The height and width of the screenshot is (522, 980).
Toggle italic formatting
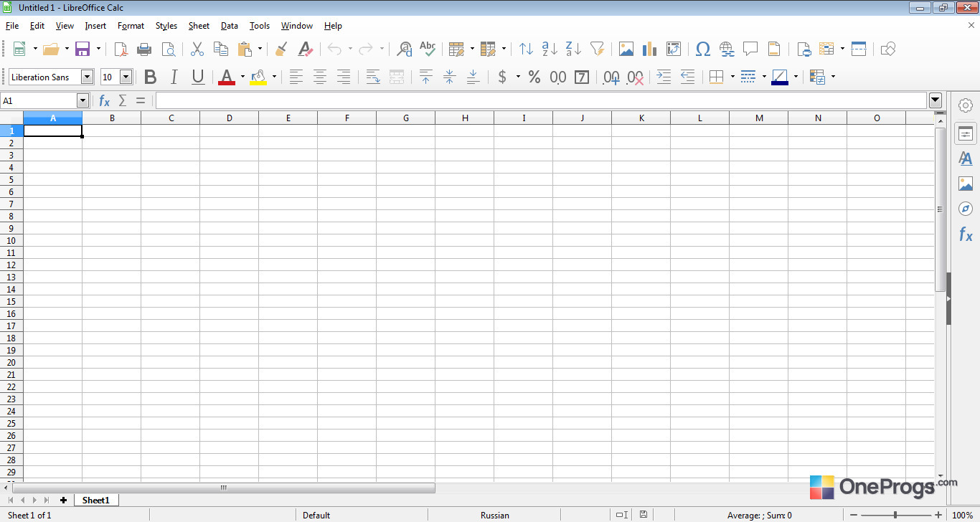click(x=174, y=77)
